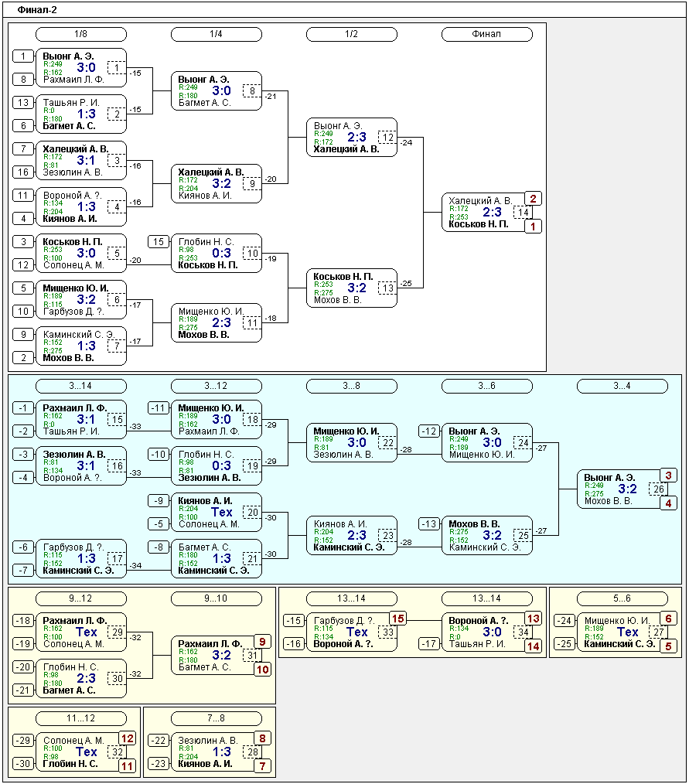Viewport: 689px width, 784px height.
Task: Click seed box 13 beside Ташьян Р. И.
Action: [x=24, y=103]
